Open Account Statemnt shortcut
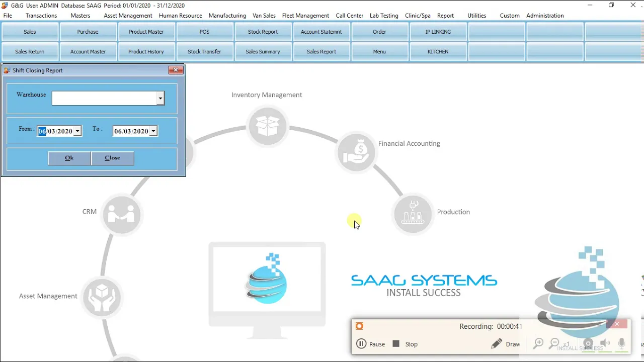The height and width of the screenshot is (362, 644). click(x=321, y=32)
